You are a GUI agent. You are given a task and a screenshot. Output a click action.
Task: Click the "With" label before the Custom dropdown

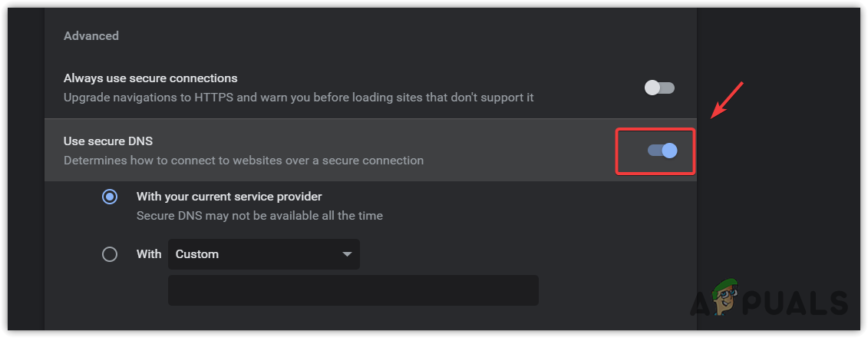point(149,254)
